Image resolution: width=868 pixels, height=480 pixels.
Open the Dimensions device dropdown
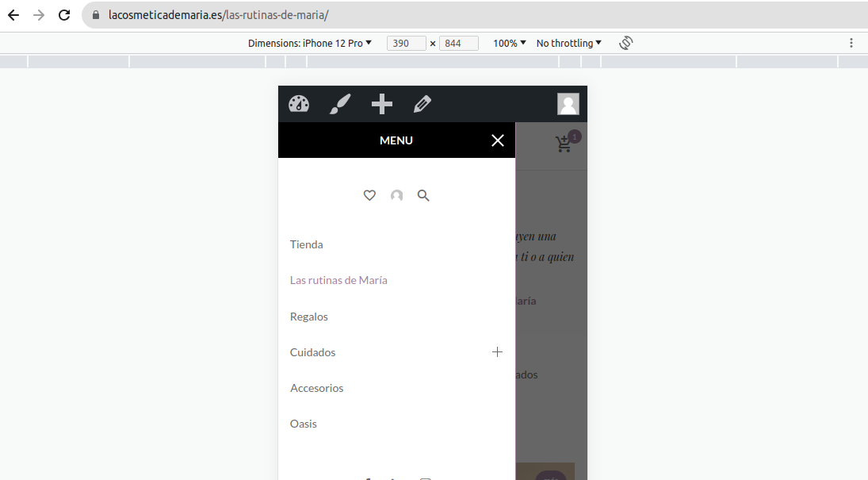point(309,43)
